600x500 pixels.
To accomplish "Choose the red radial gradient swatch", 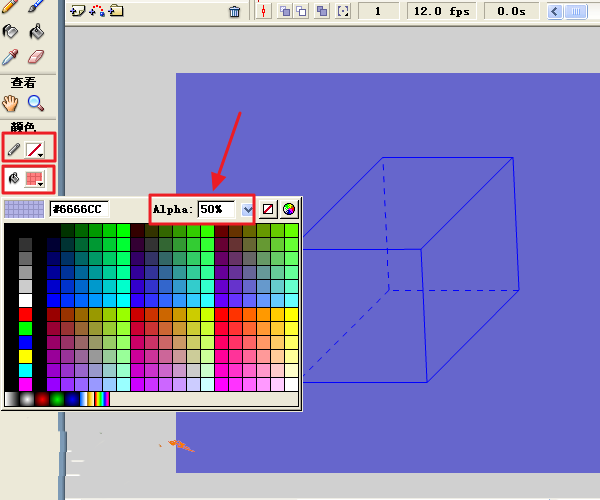I will (42, 399).
